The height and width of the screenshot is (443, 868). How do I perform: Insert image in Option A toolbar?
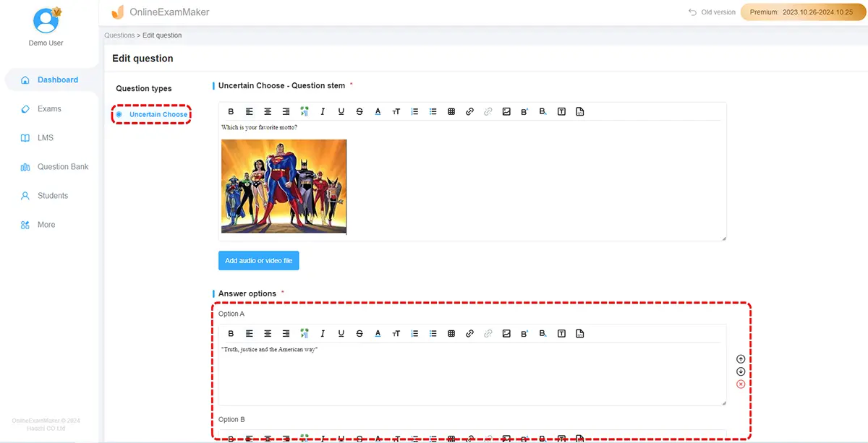tap(506, 333)
